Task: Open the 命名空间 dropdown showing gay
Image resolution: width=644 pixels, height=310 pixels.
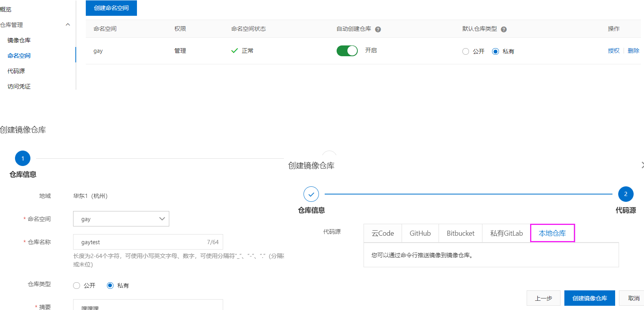Action: click(x=121, y=219)
